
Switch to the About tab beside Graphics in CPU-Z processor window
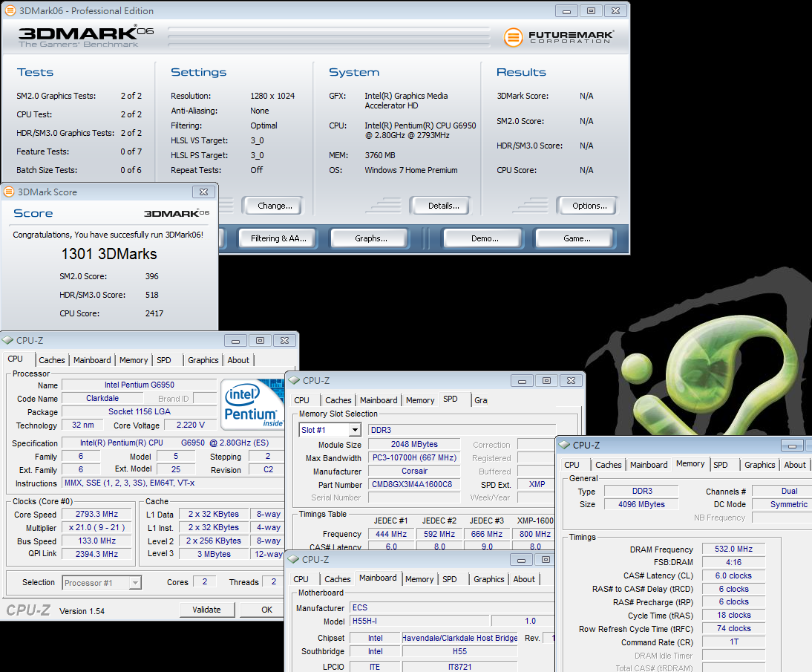(x=238, y=360)
